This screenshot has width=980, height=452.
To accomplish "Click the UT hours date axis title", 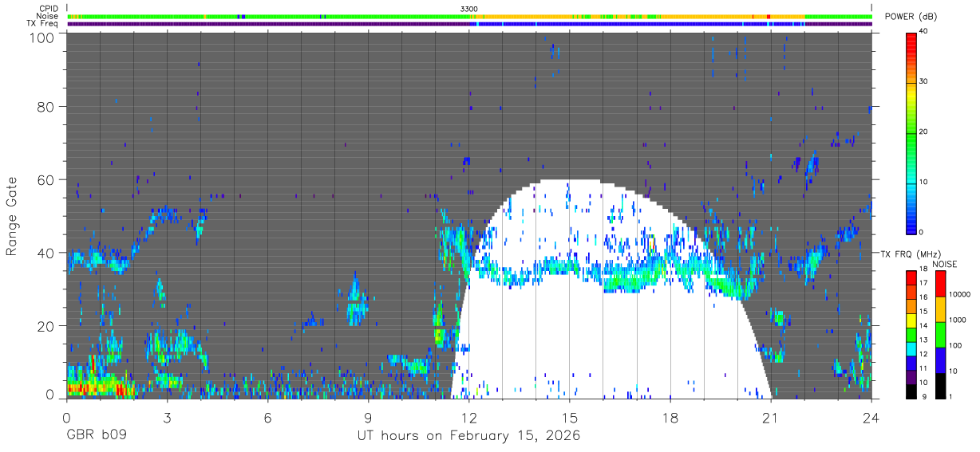I will tap(468, 437).
